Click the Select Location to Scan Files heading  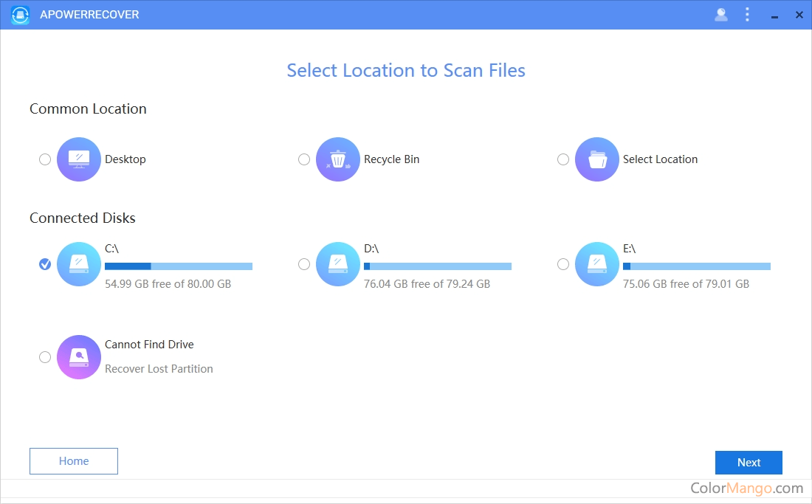click(406, 70)
